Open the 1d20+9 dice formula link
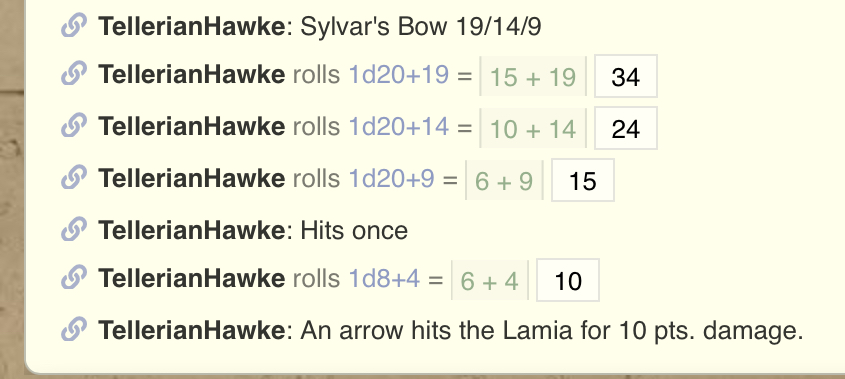Image resolution: width=845 pixels, height=379 pixels. pyautogui.click(x=391, y=178)
